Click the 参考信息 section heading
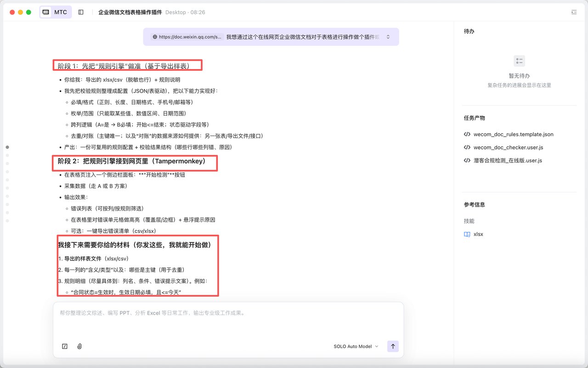 (x=475, y=205)
